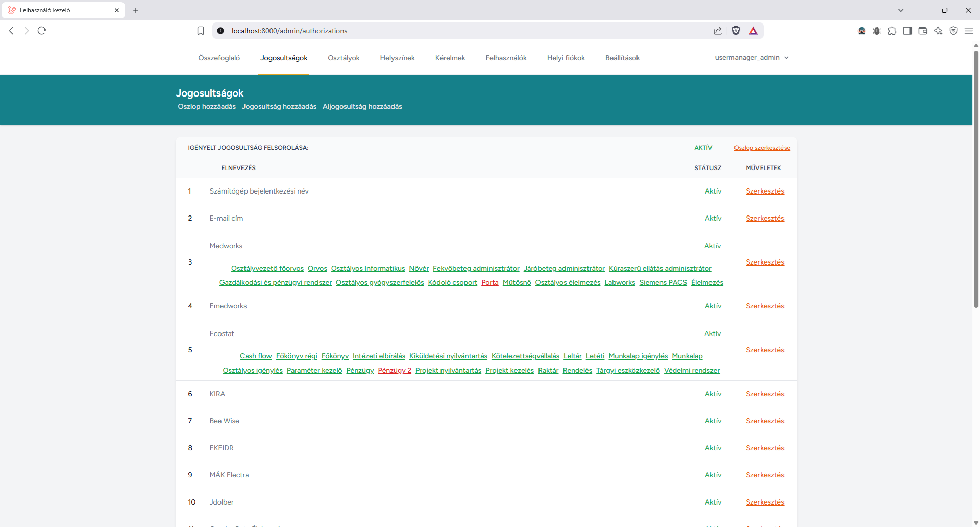Go back with the browser back arrow

click(11, 31)
